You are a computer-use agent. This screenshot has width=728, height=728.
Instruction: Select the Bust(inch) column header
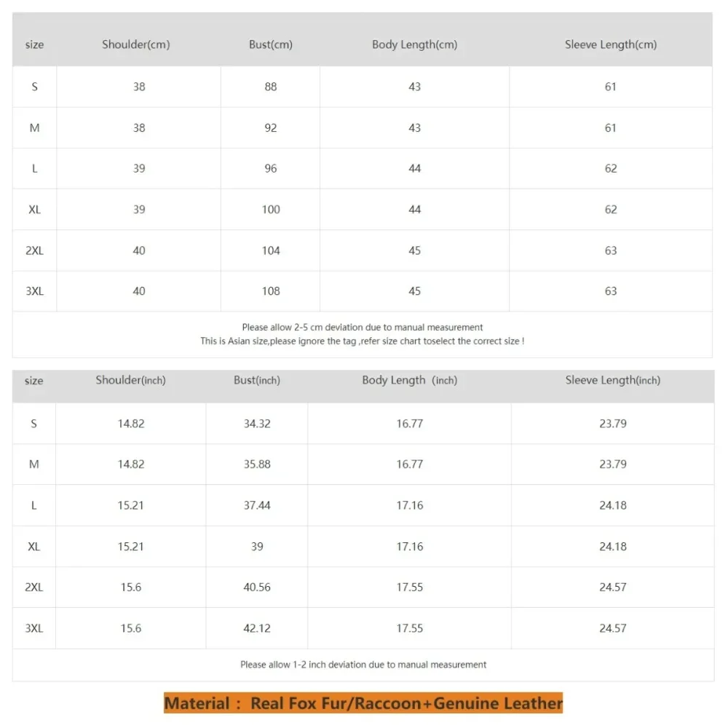point(257,380)
